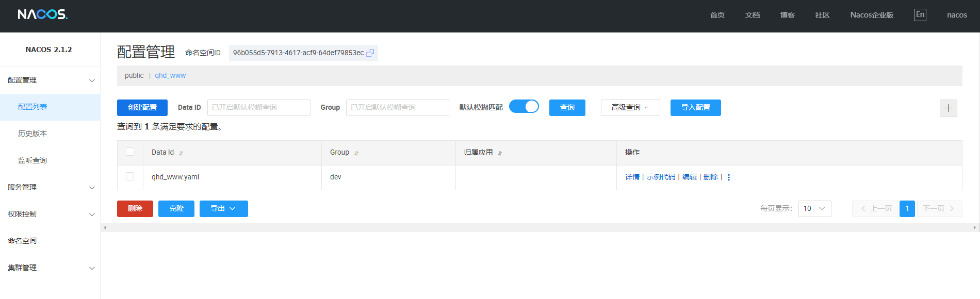Open 示例代码 for qhd_www.yaml
The image size is (980, 299).
[661, 177]
